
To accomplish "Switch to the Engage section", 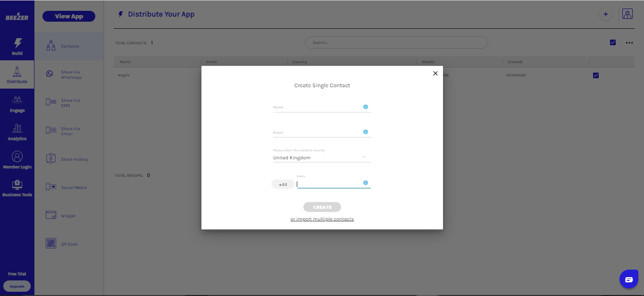I will click(x=17, y=104).
